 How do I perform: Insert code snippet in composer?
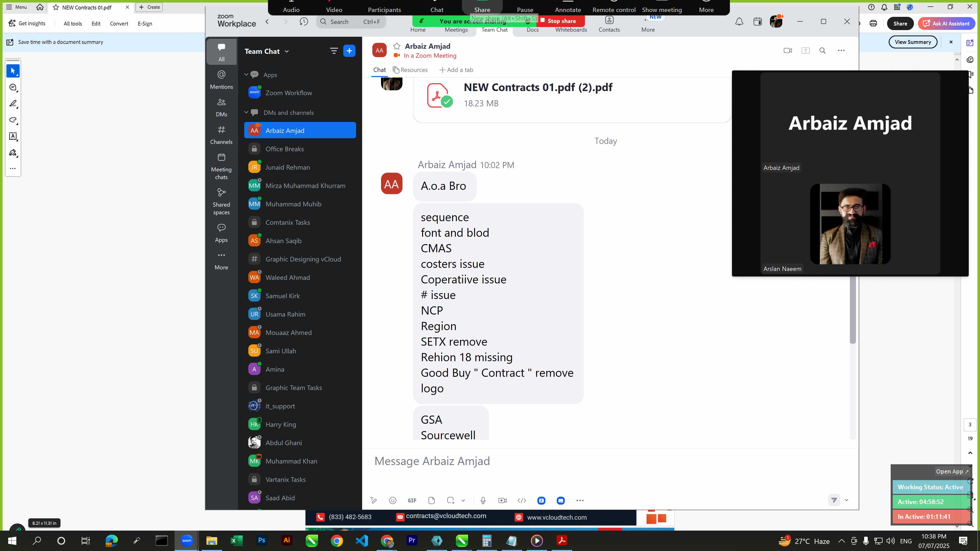(522, 500)
